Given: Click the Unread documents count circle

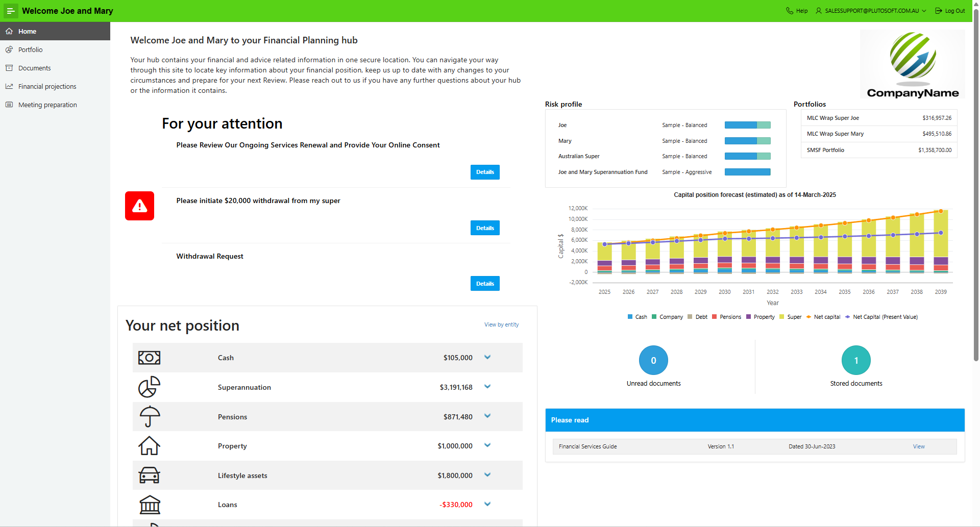Looking at the screenshot, I should [653, 360].
